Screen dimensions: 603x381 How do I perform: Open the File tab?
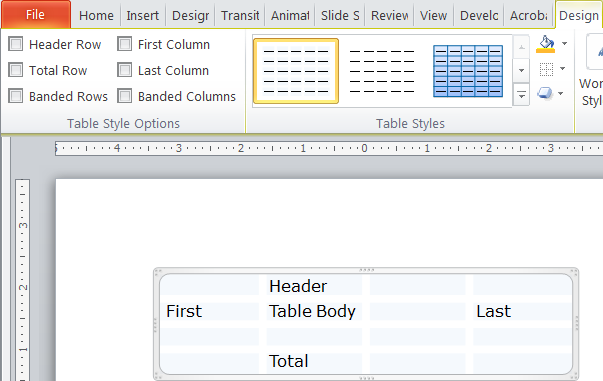coord(36,15)
